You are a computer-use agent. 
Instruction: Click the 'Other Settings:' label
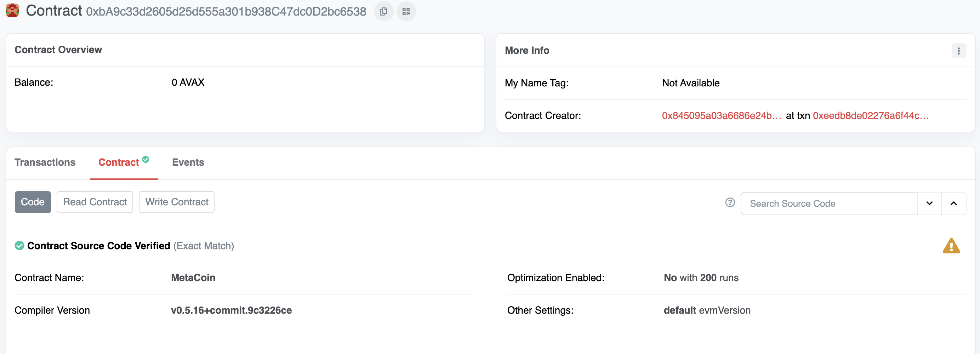pos(540,310)
